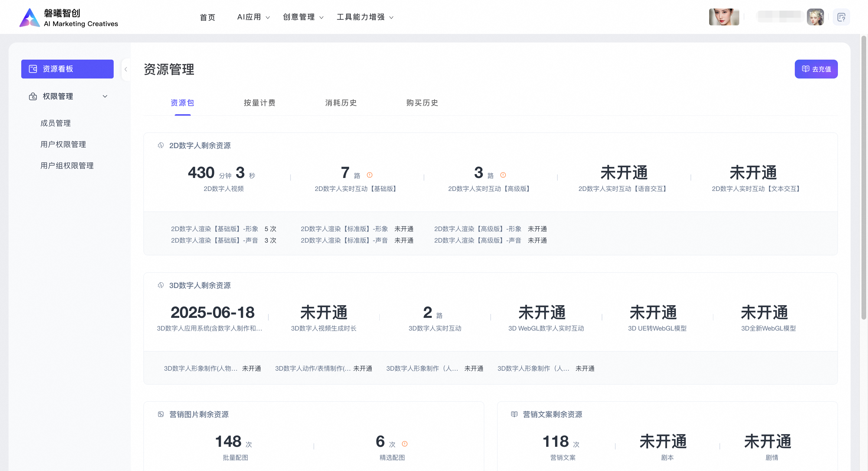Click the 2D数字人视频 label
Screen dimensions: 868x471
224,189
